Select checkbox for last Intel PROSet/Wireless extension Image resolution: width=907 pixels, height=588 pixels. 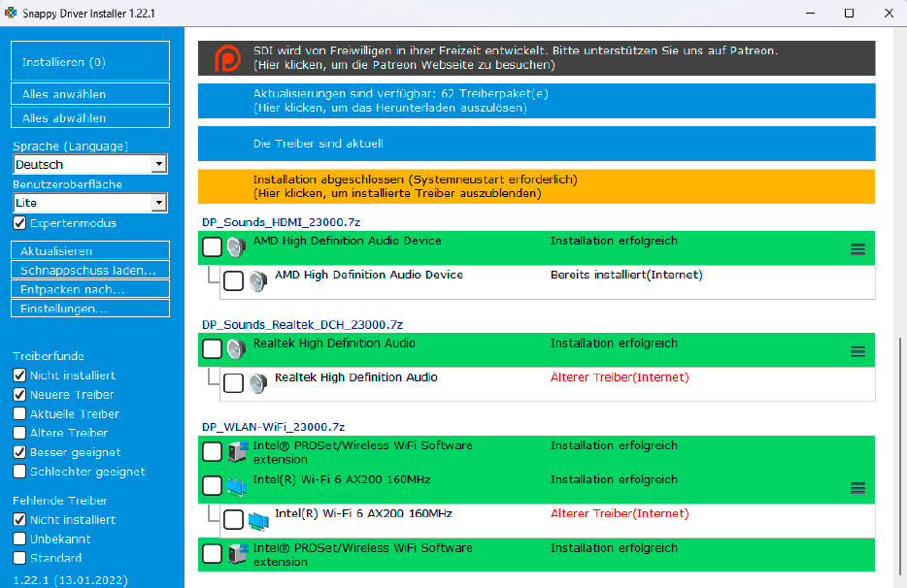coord(213,554)
